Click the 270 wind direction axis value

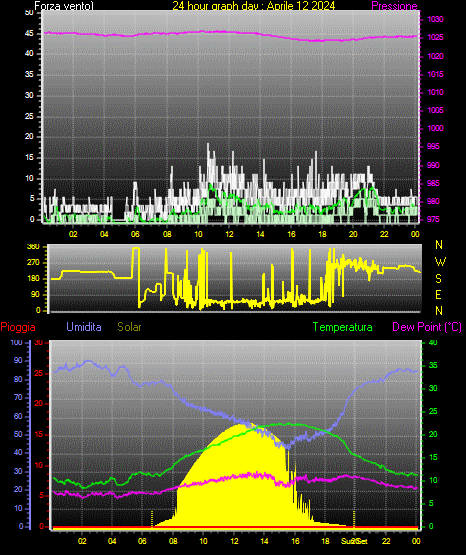coord(34,263)
